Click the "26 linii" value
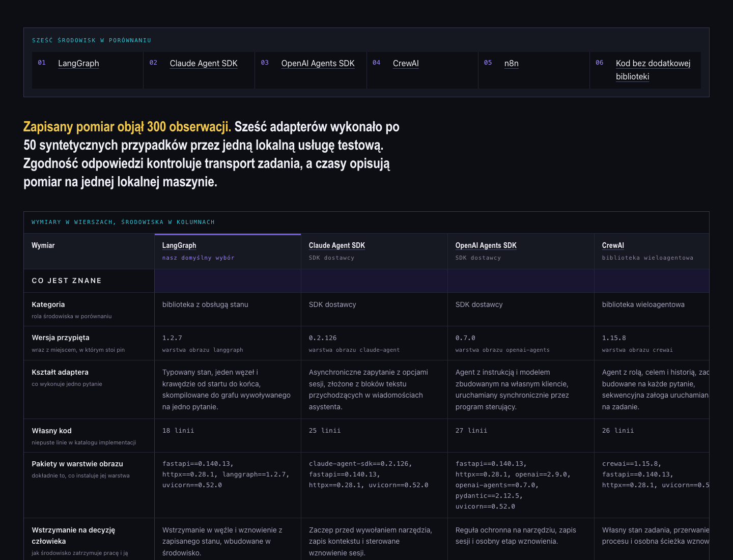The width and height of the screenshot is (733, 560). pos(618,431)
